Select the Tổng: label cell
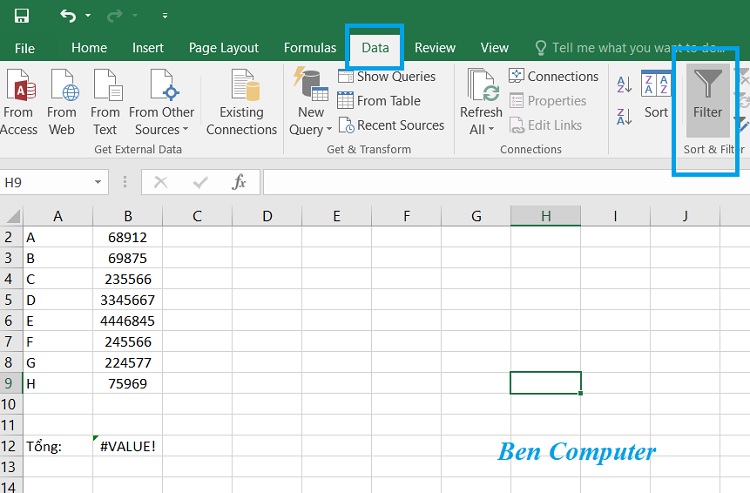 (x=58, y=446)
